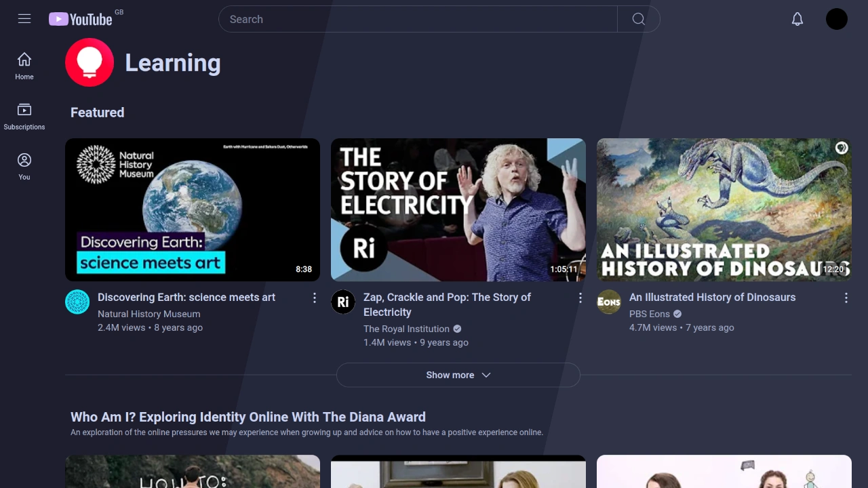Open The Story of Electricity thumbnail
The image size is (868, 488).
pyautogui.click(x=458, y=209)
